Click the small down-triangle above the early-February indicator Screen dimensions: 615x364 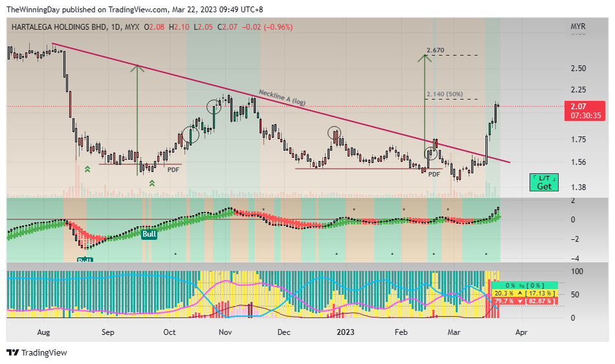pyautogui.click(x=403, y=209)
